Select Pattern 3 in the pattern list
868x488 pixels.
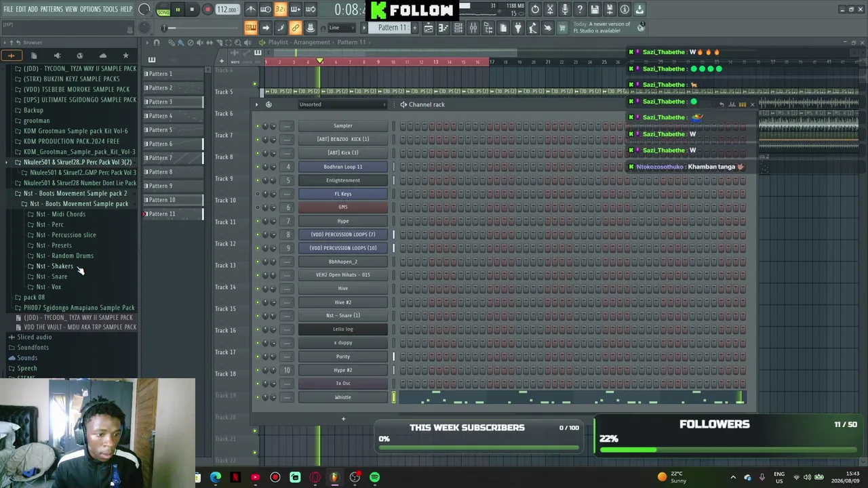173,102
